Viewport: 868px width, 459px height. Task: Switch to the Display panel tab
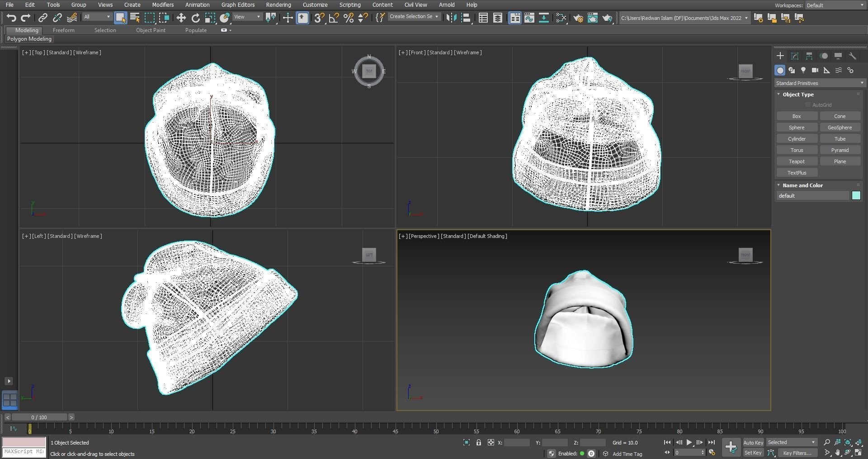pos(838,56)
